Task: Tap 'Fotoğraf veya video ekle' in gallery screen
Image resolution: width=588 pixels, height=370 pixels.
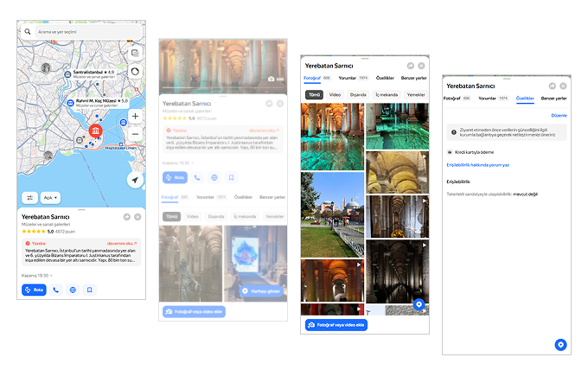Action: [336, 325]
